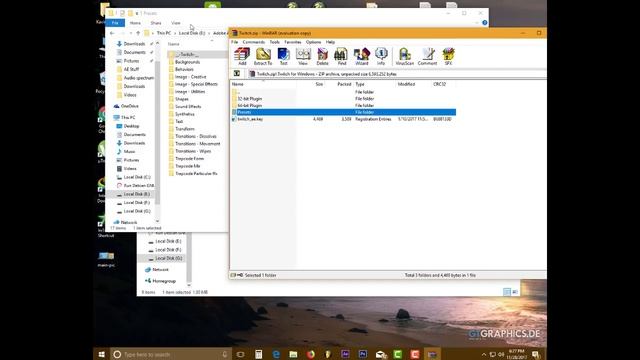This screenshot has height=360, width=640.
Task: Sort archive list by CRC32 column
Action: coord(439,84)
